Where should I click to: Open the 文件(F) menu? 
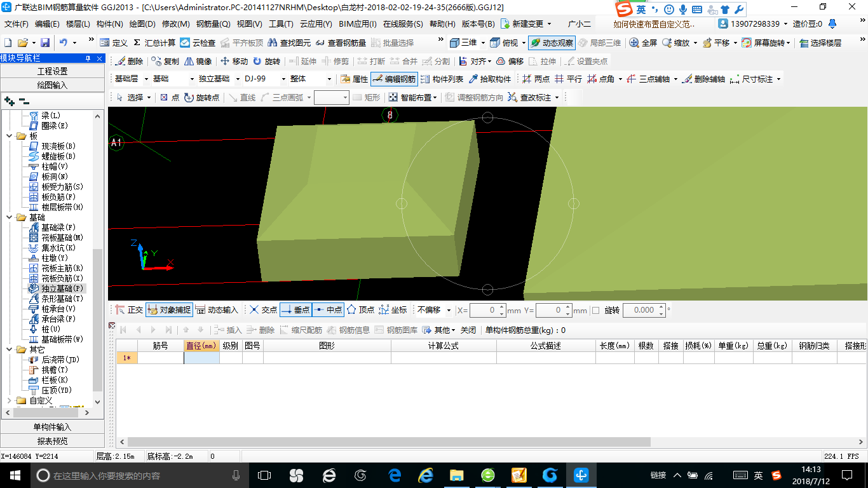tap(17, 24)
